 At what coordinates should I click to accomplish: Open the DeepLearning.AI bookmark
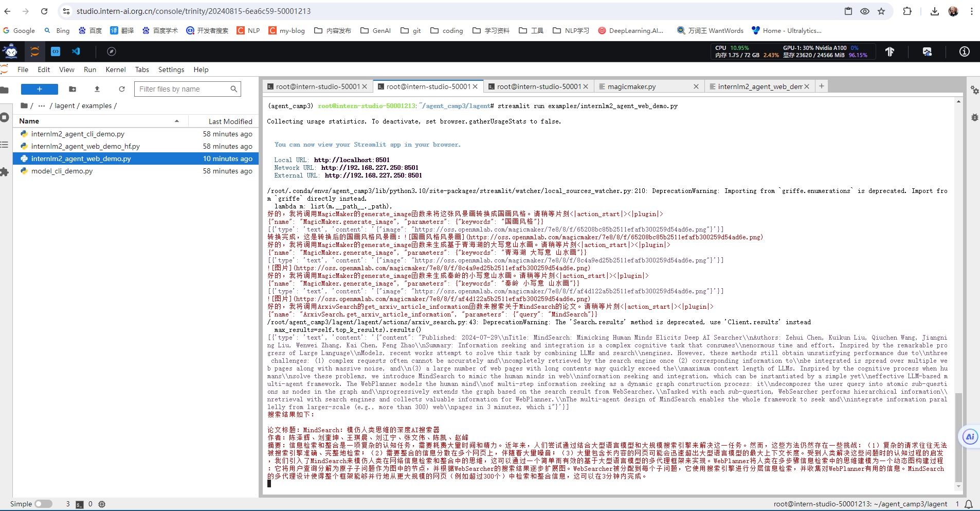pyautogui.click(x=631, y=31)
